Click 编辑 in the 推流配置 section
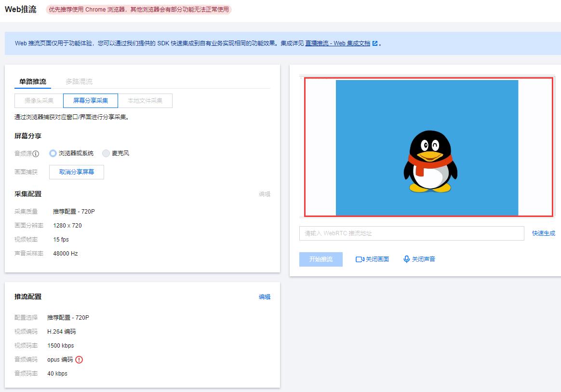Screen dimensions: 561x392 [265, 297]
